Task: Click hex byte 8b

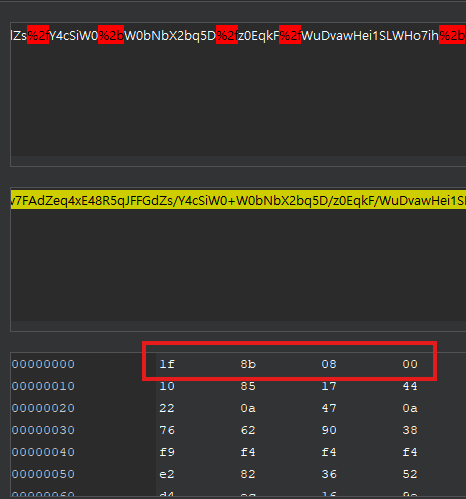Action: [x=248, y=364]
